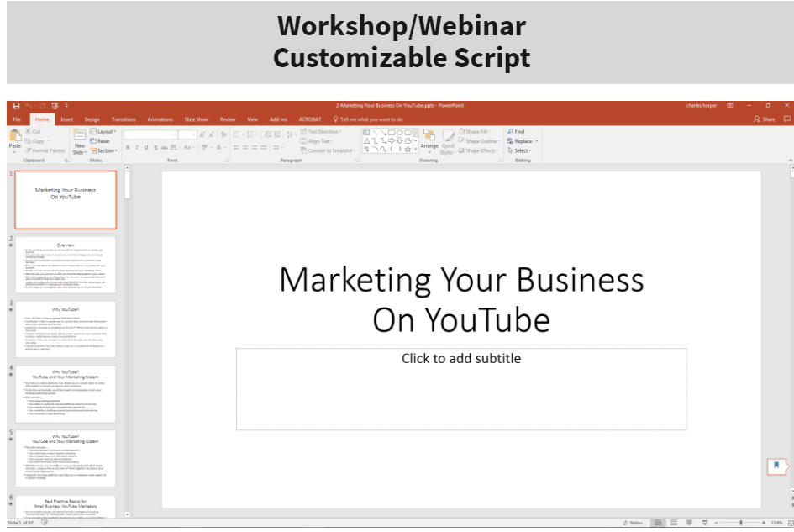794x532 pixels.
Task: Click Increase Font Size icon
Action: coord(202,134)
